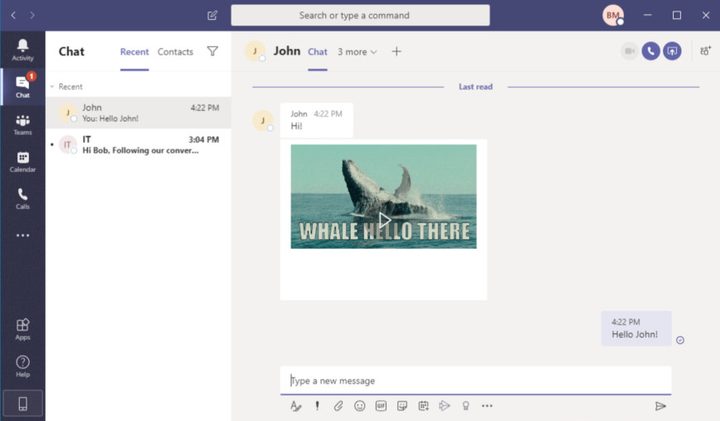
Task: Open more apps ellipsis in left sidebar
Action: point(22,236)
